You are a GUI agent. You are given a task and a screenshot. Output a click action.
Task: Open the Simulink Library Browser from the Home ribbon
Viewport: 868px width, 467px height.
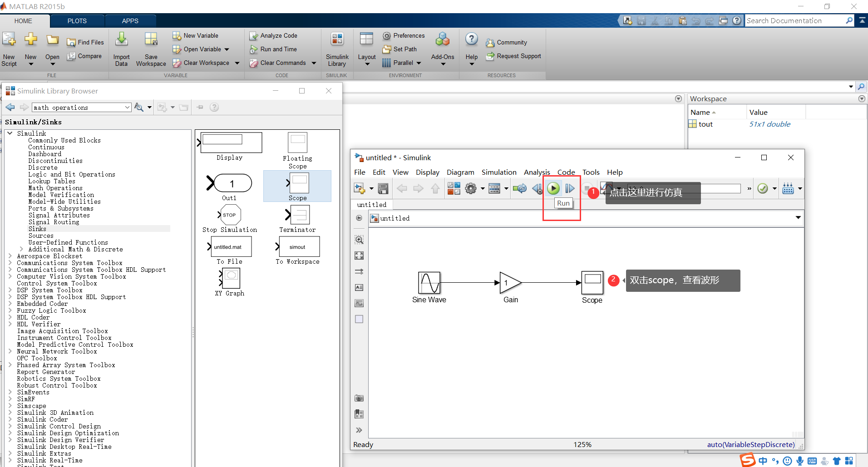click(337, 48)
